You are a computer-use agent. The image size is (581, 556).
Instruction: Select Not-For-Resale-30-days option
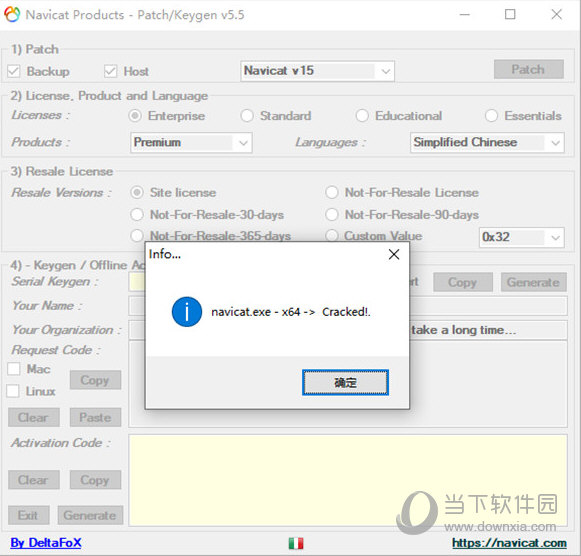tap(137, 214)
